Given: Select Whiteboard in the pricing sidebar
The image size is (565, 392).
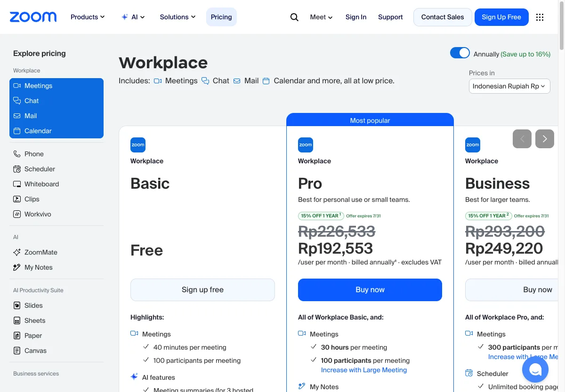Looking at the screenshot, I should click(x=56, y=184).
